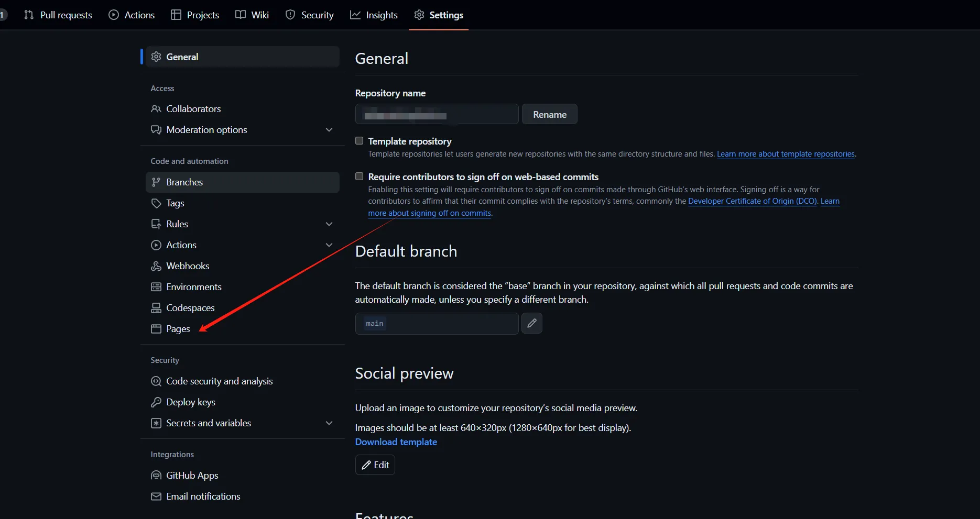Image resolution: width=980 pixels, height=519 pixels.
Task: Click the Webhooks icon in sidebar
Action: (x=156, y=266)
